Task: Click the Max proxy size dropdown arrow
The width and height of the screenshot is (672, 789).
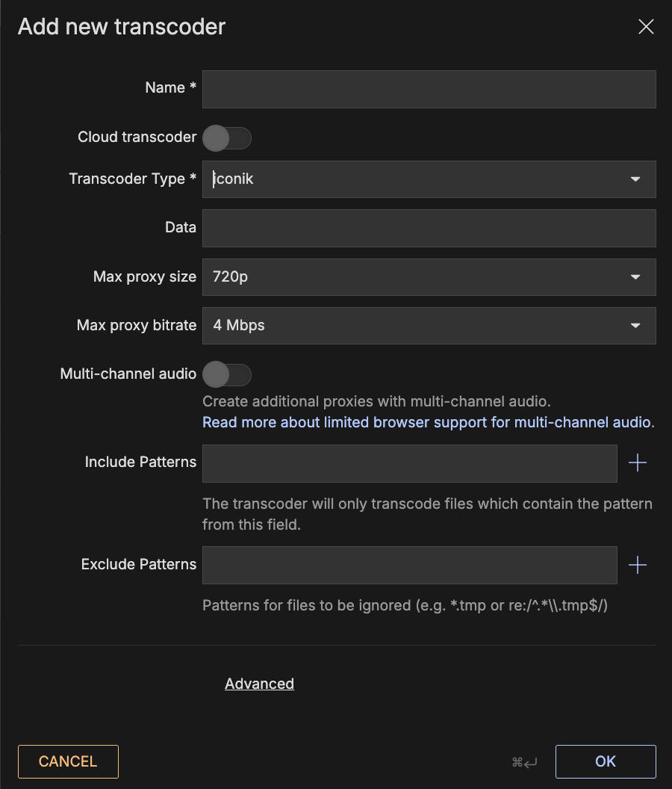Action: point(635,277)
